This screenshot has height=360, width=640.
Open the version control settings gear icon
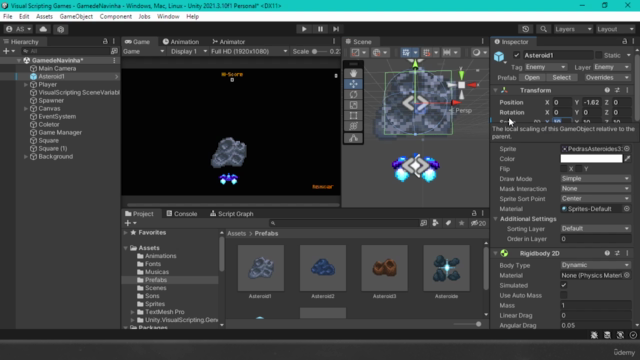click(61, 29)
